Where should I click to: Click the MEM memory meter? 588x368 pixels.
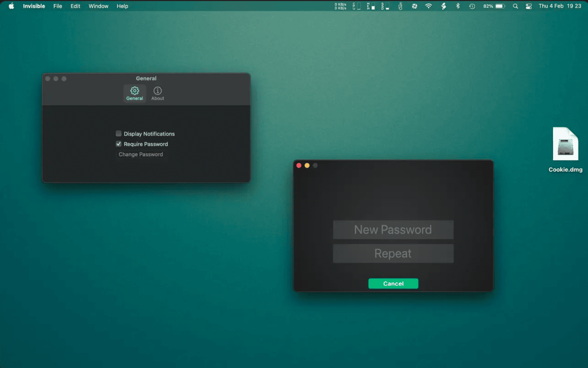[x=371, y=6]
